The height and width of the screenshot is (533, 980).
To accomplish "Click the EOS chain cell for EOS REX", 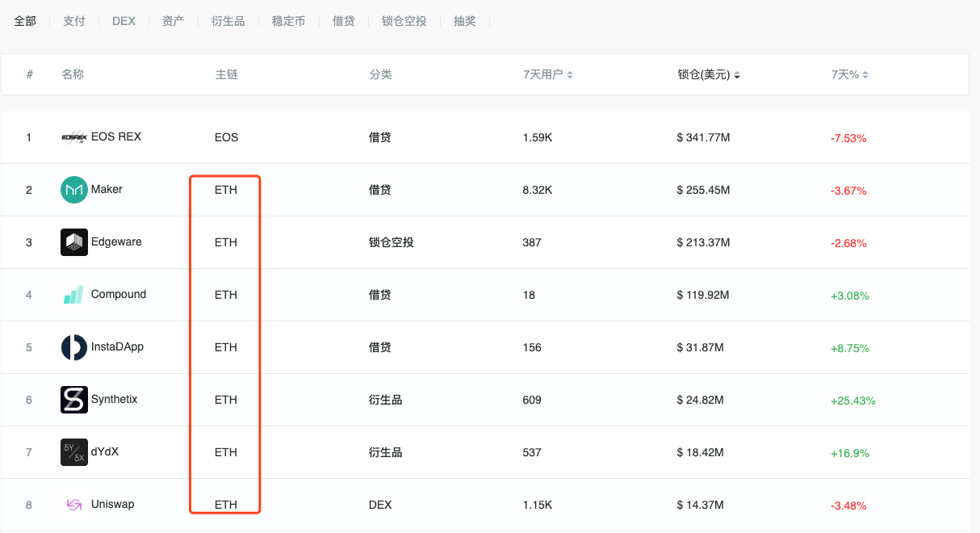I will [227, 137].
